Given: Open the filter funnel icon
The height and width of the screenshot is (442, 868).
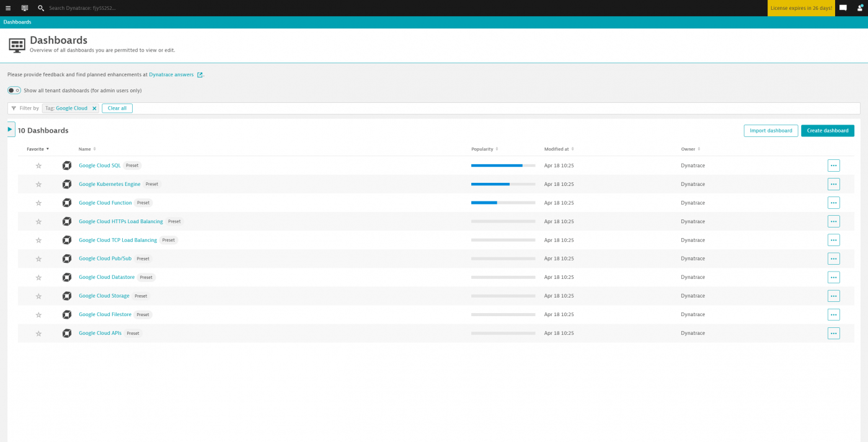Looking at the screenshot, I should (13, 108).
